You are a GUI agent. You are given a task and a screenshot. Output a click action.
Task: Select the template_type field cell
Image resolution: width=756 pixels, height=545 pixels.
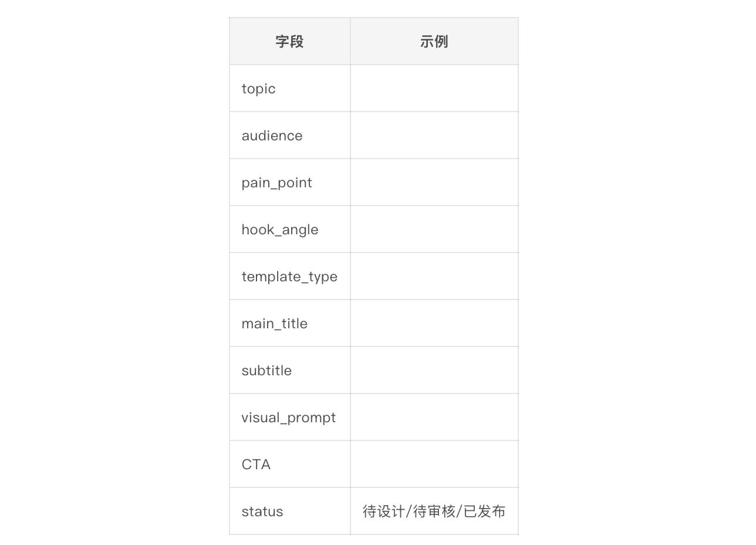[x=290, y=276]
